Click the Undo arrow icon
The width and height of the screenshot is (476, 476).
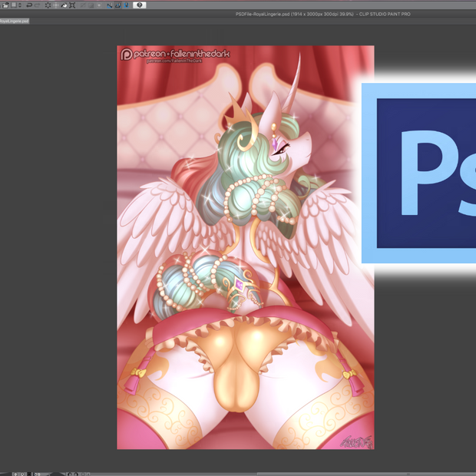pos(29,5)
